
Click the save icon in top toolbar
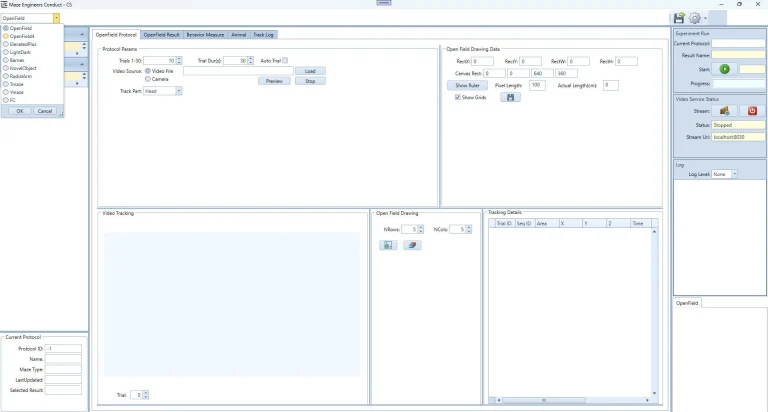pyautogui.click(x=678, y=18)
